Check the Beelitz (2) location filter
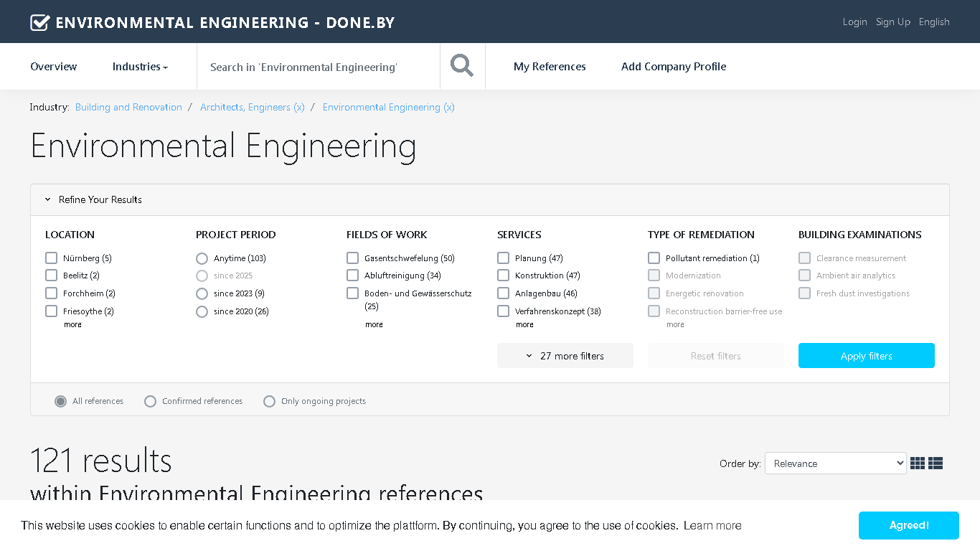 coord(51,275)
